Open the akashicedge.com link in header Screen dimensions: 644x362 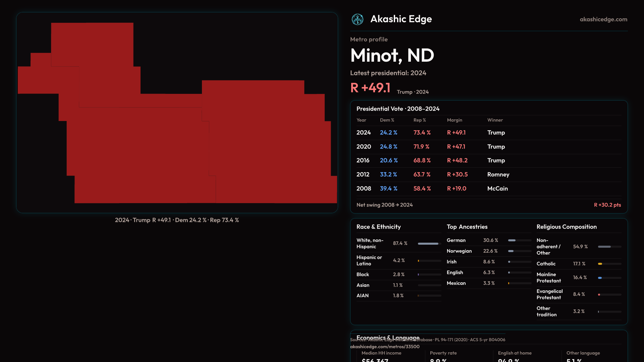tap(603, 19)
